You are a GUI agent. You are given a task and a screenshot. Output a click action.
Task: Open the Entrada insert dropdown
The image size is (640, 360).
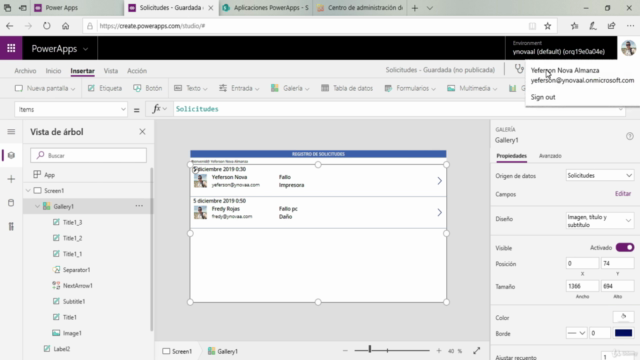point(239,88)
